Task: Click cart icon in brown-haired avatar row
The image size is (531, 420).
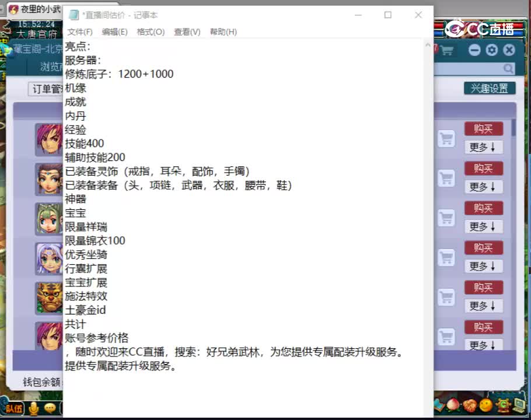Action: click(446, 178)
